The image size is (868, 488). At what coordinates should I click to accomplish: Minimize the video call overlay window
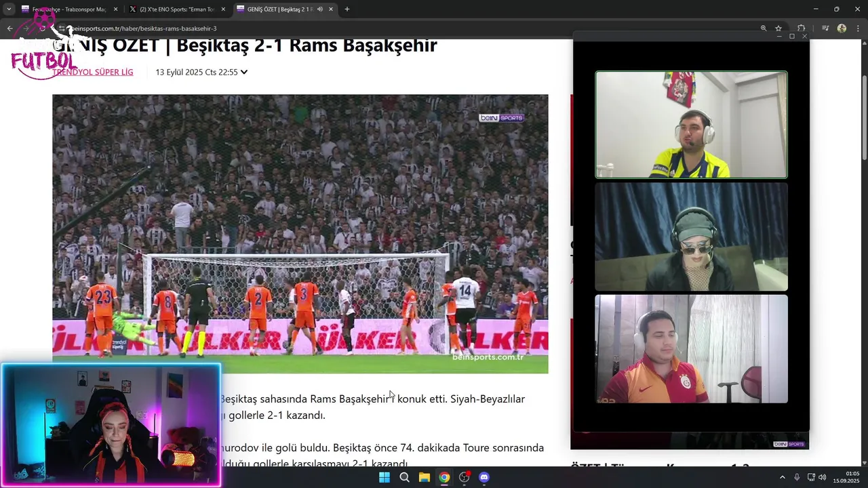coord(780,36)
